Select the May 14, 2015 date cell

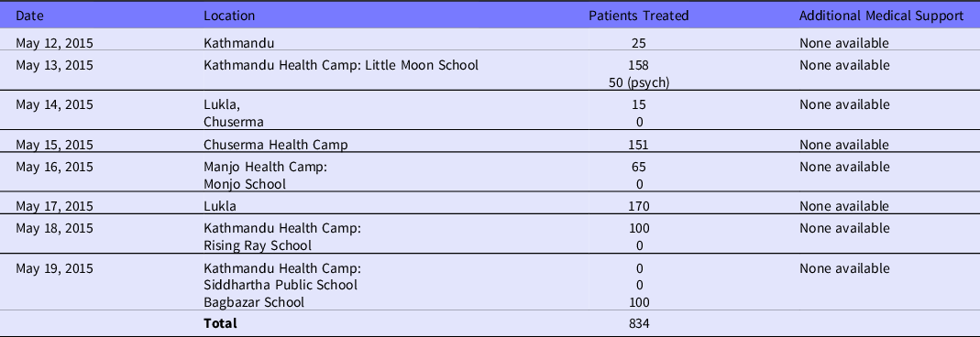pos(54,104)
